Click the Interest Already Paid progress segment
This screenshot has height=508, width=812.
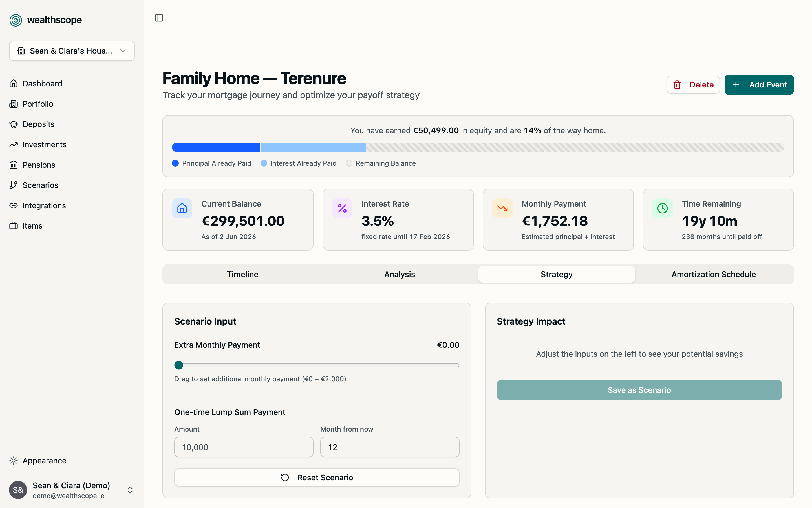[313, 147]
